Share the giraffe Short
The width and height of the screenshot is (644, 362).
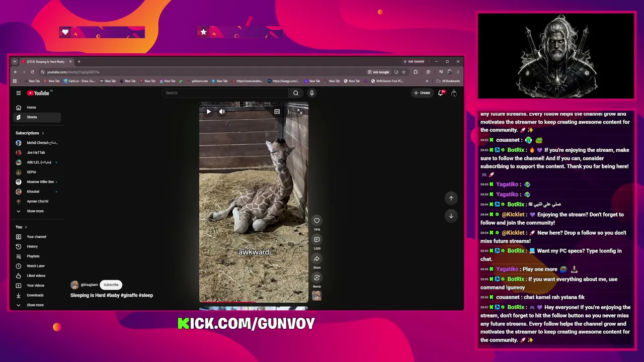tap(317, 259)
